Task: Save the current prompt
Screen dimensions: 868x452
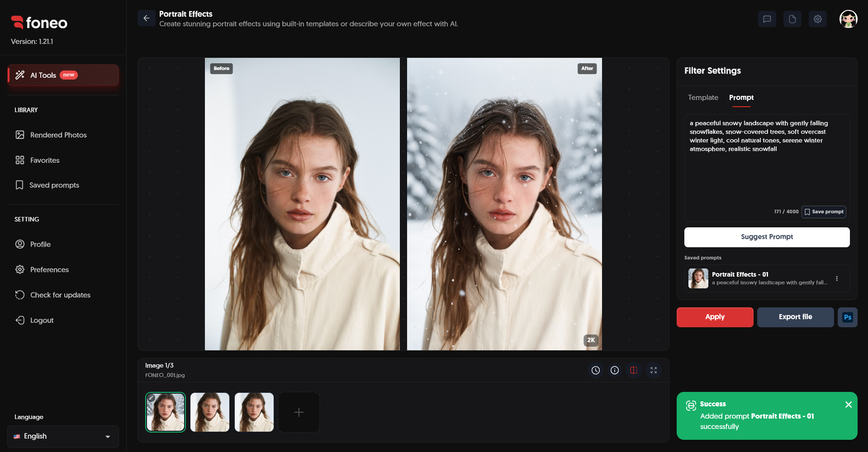Action: coord(824,212)
